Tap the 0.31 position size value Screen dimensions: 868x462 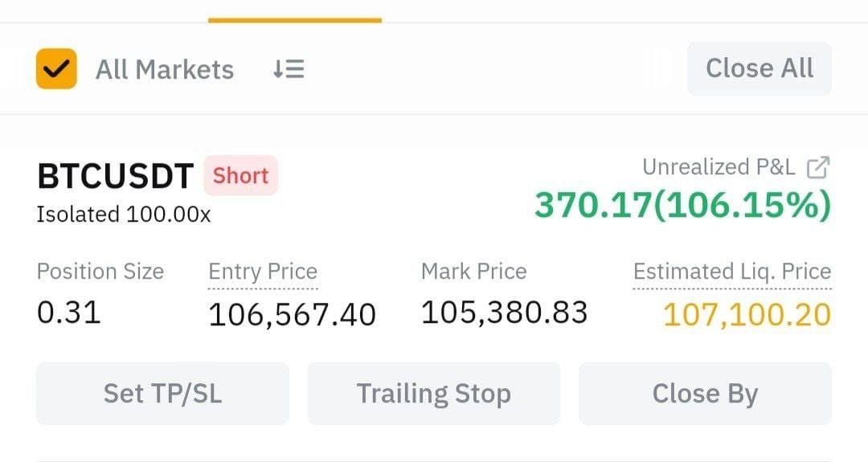coord(68,313)
